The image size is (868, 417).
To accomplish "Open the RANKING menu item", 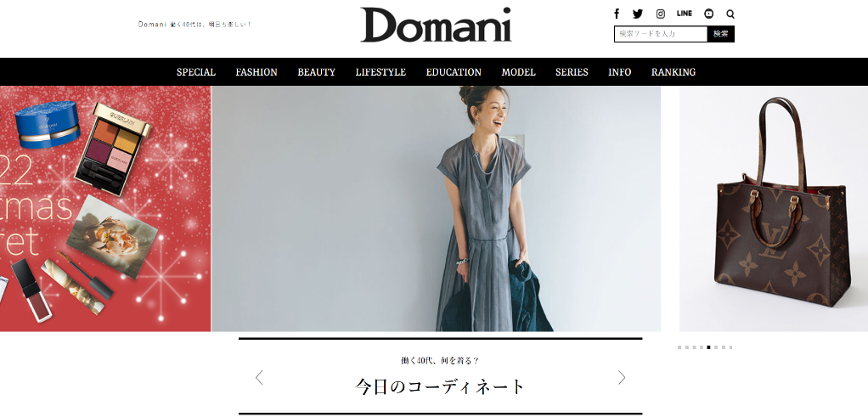I will coord(674,72).
